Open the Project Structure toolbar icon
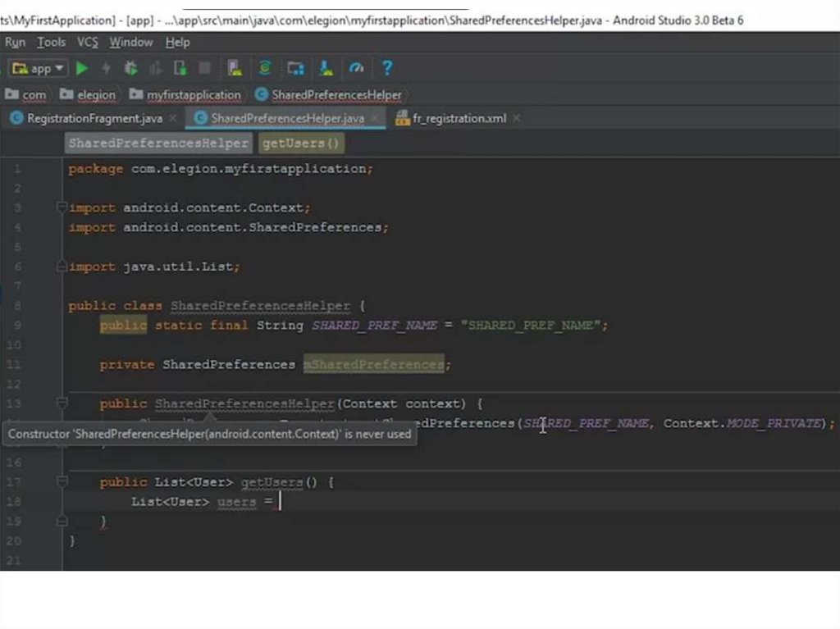The image size is (840, 629). (x=295, y=69)
